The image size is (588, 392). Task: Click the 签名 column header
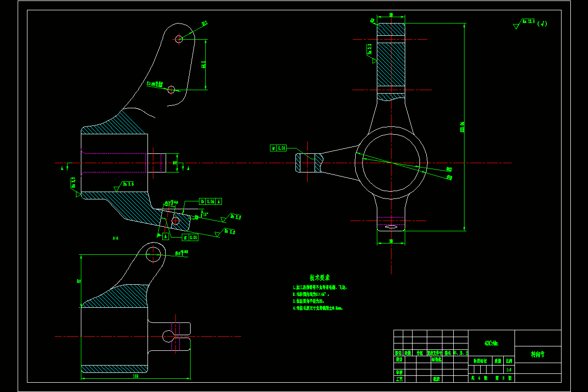(447, 353)
